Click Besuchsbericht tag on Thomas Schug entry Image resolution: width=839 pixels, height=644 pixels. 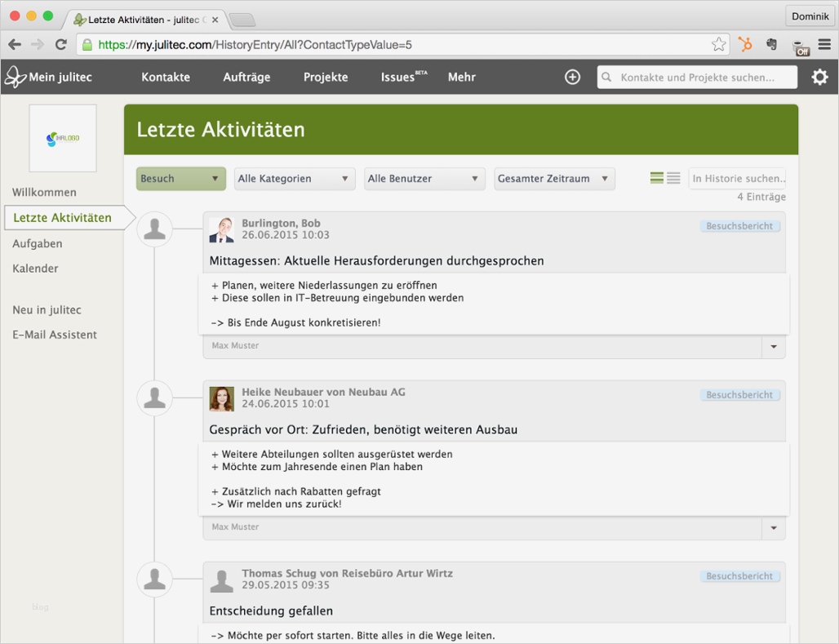[739, 576]
